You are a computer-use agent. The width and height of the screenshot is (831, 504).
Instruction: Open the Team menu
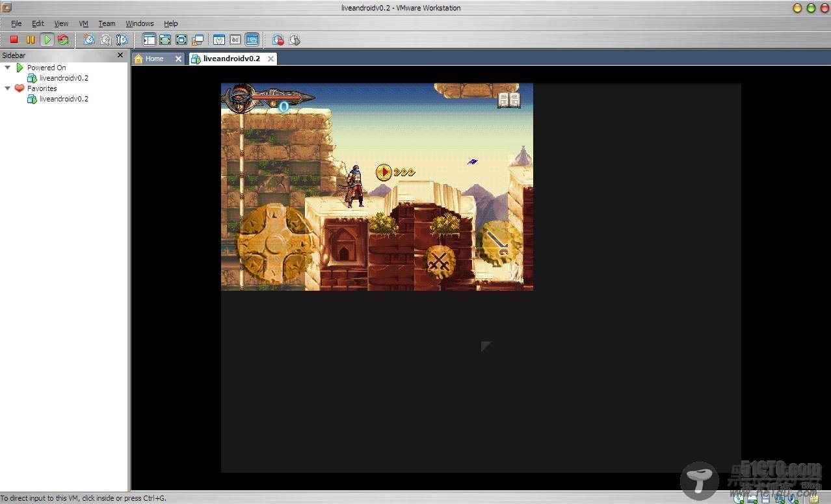pos(107,23)
